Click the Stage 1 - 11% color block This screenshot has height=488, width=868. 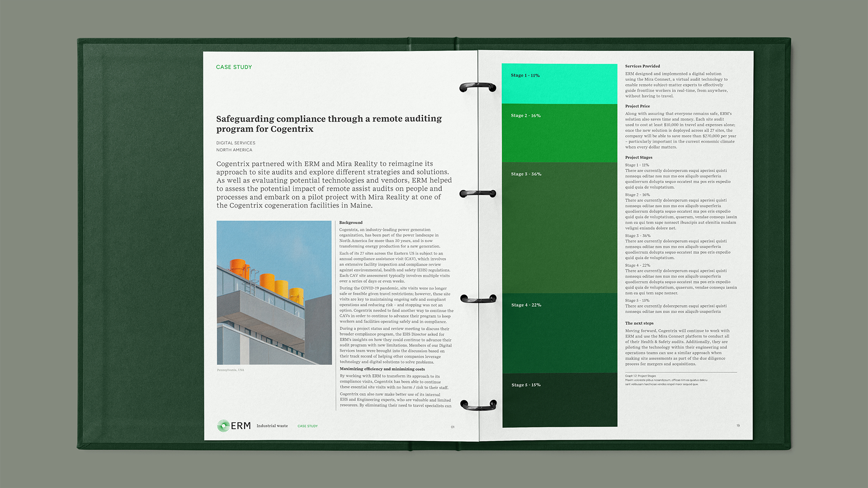pyautogui.click(x=559, y=84)
